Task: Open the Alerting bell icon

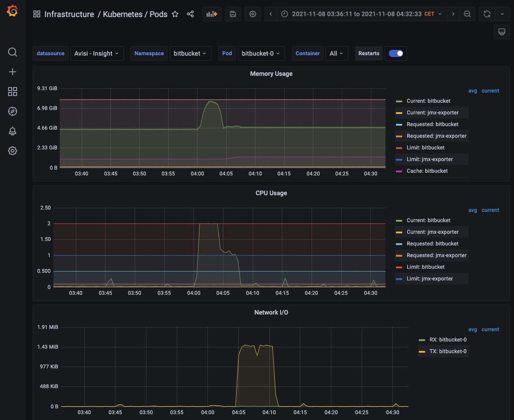Action: tap(13, 131)
